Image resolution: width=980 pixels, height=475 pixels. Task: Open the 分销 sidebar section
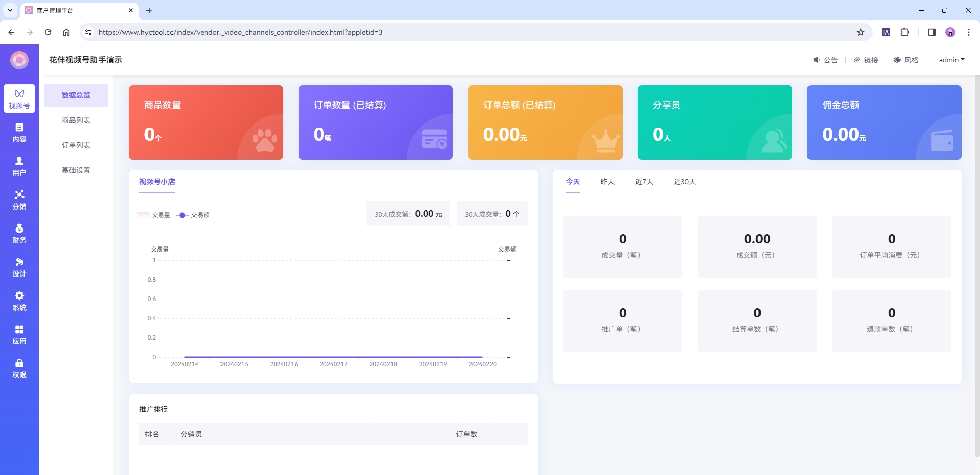[x=19, y=200]
